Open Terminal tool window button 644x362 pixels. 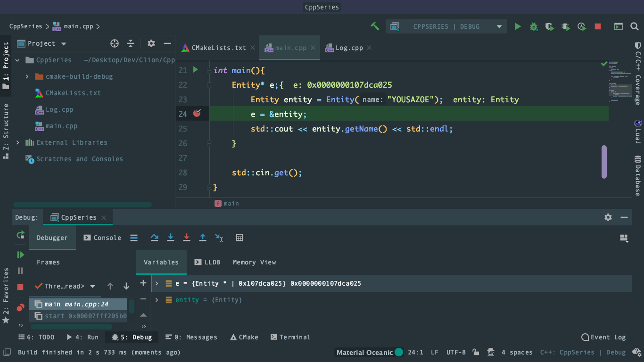(x=290, y=337)
